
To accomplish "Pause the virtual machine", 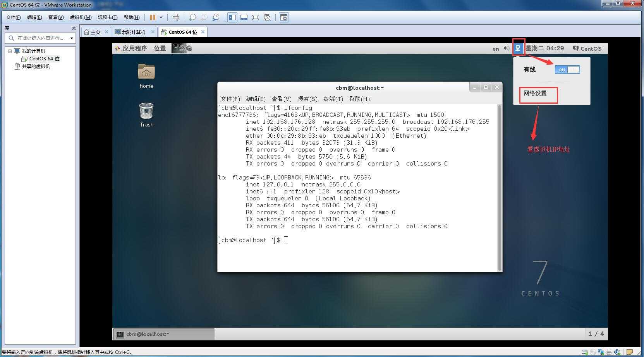I will tap(153, 17).
